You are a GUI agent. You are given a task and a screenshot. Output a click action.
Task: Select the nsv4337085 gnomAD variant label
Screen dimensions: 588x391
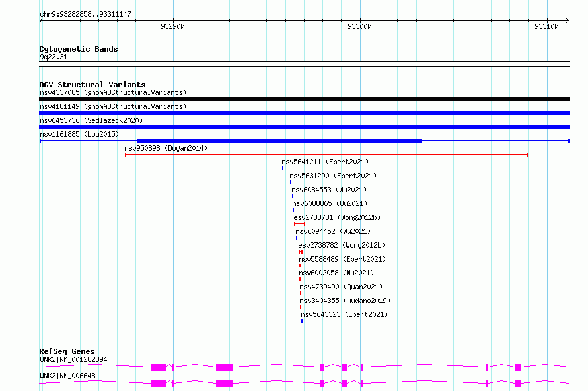coord(113,92)
